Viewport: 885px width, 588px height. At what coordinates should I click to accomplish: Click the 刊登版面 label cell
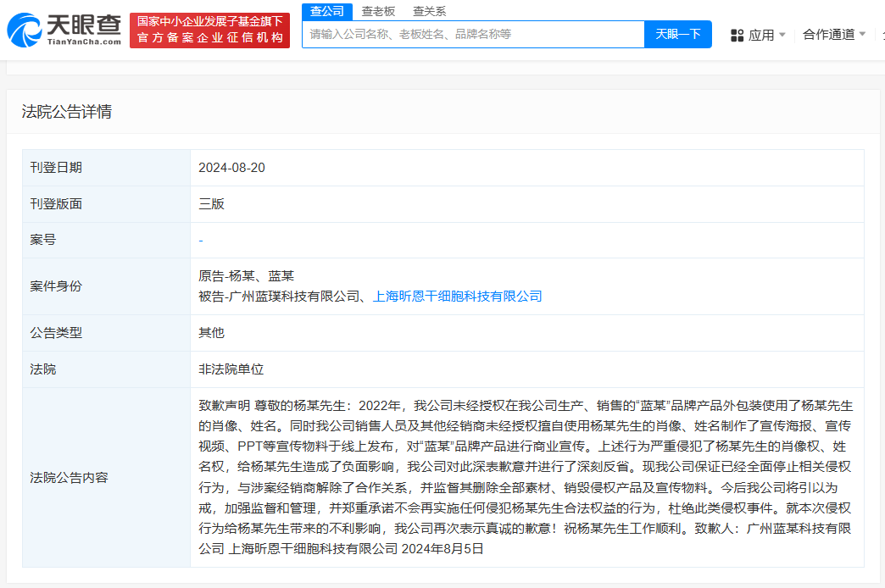coord(106,203)
